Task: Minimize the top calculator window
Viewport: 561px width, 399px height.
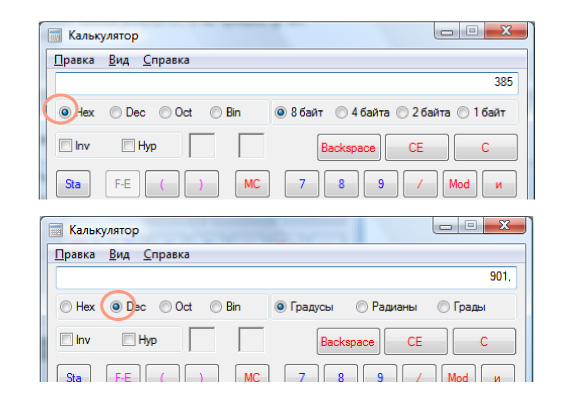Action: pos(447,31)
